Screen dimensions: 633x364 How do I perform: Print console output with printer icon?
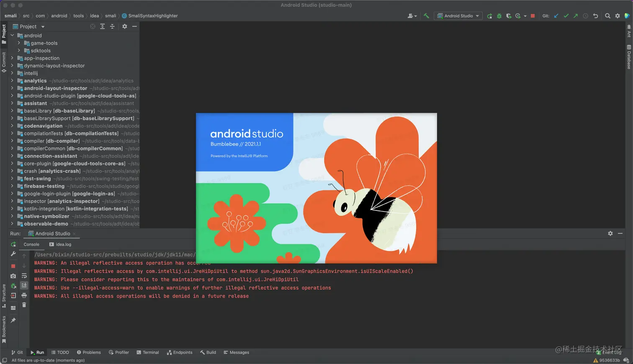click(x=24, y=296)
